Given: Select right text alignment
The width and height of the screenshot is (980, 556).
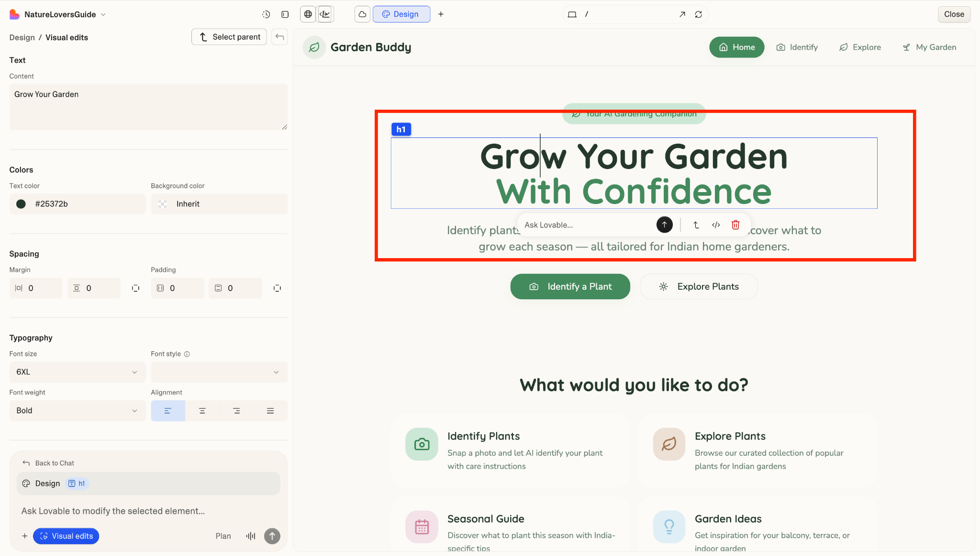Looking at the screenshot, I should [x=236, y=411].
